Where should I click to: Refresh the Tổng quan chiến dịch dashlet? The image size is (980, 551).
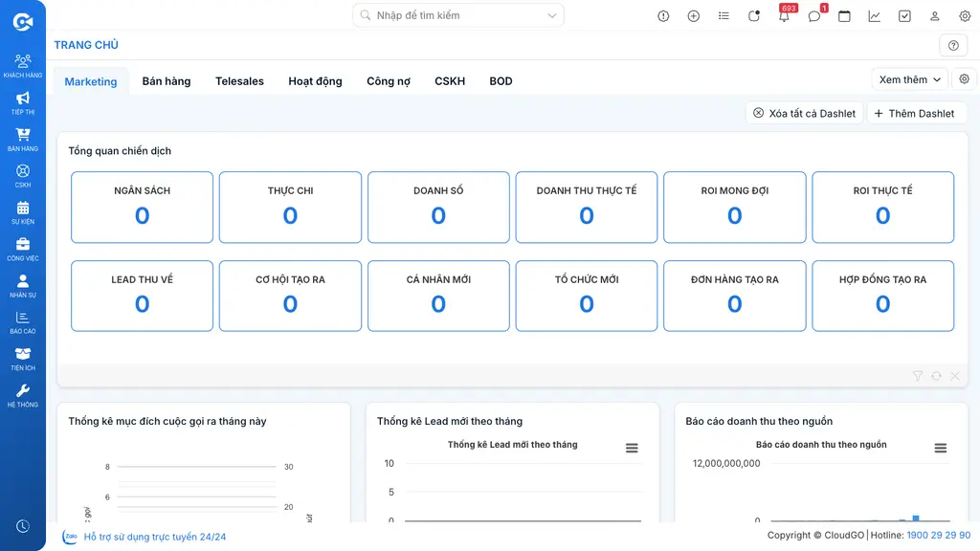[x=936, y=375]
